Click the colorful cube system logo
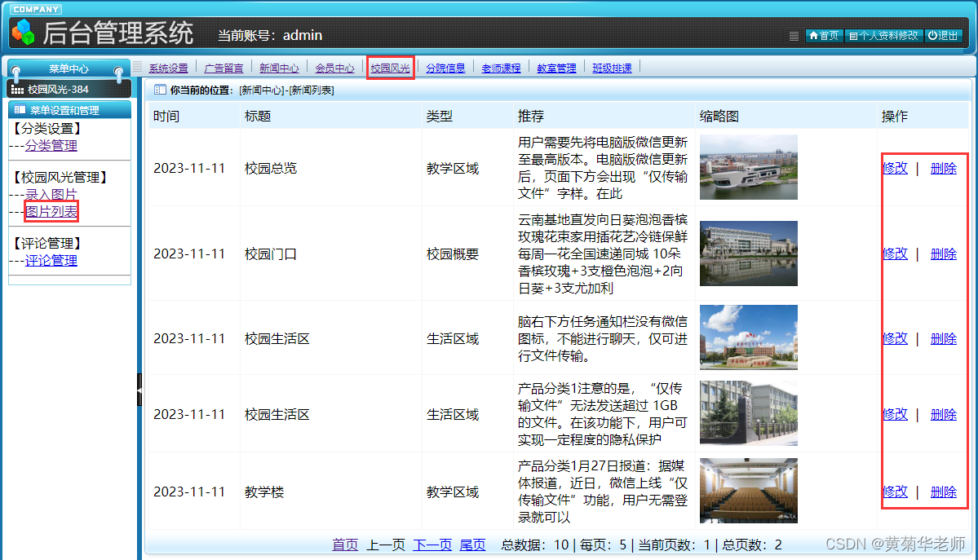 click(23, 32)
